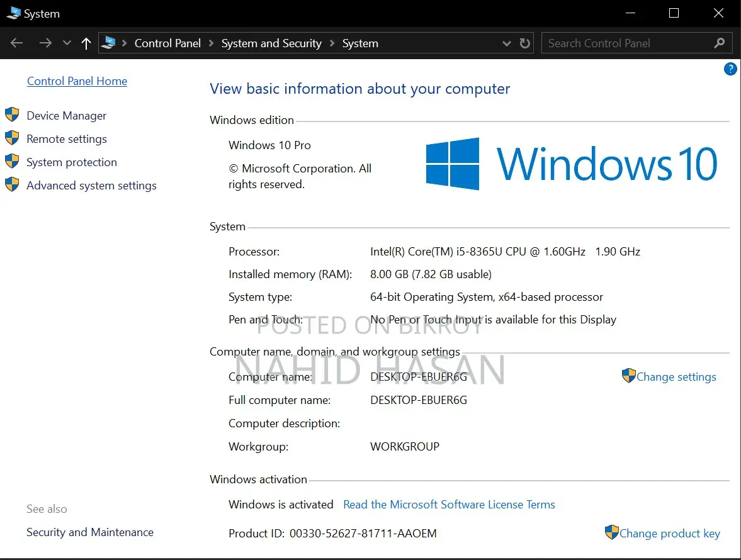Click the 8.00 GB RAM value
Viewport: 741px width, 560px height.
[431, 274]
